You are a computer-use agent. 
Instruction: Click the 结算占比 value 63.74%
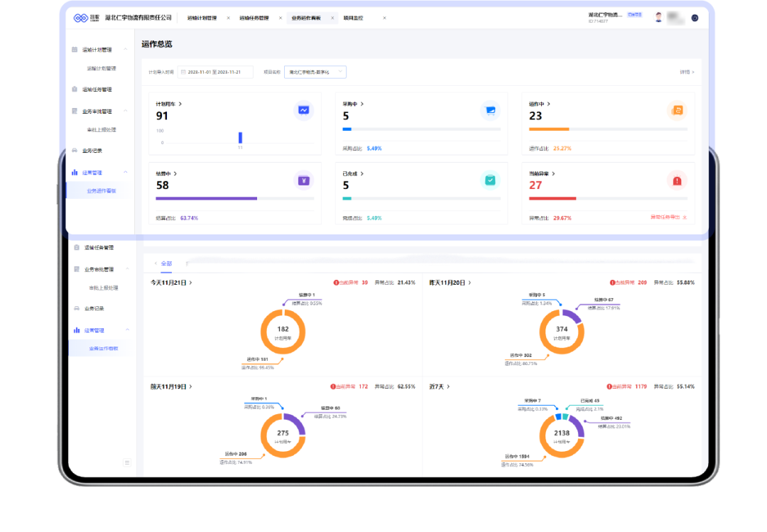(190, 218)
